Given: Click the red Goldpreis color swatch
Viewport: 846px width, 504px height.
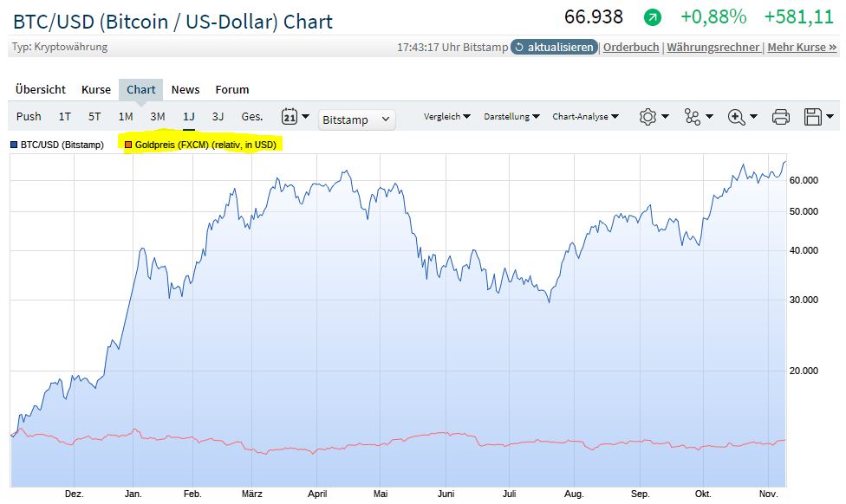Looking at the screenshot, I should pyautogui.click(x=129, y=145).
